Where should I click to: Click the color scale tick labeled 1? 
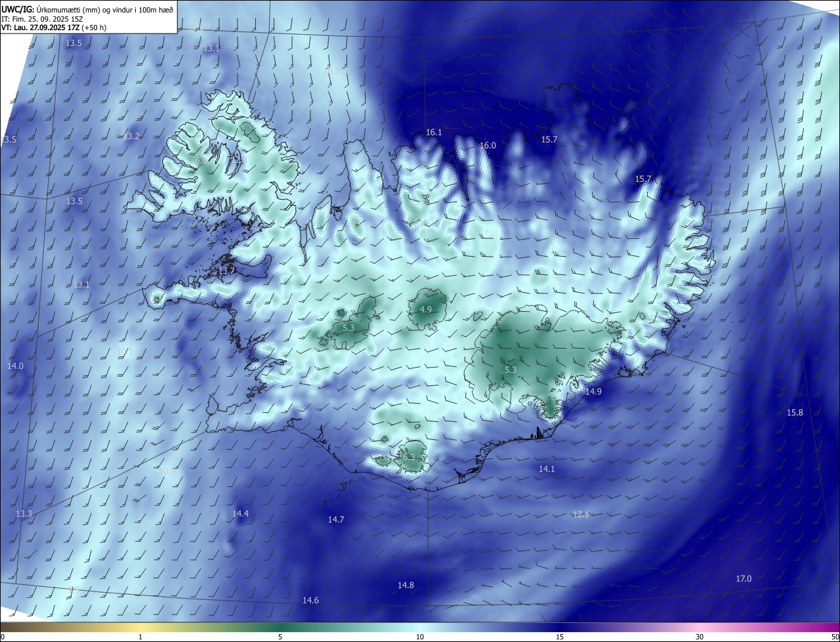[140, 637]
